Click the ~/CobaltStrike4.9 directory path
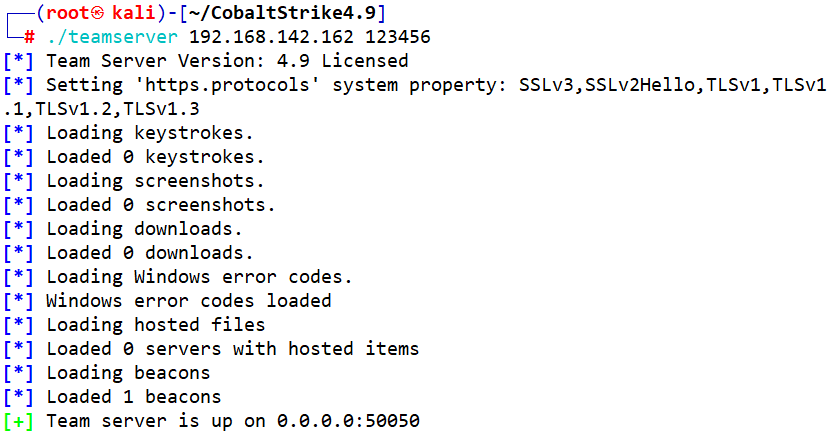The height and width of the screenshot is (434, 833). pyautogui.click(x=282, y=13)
